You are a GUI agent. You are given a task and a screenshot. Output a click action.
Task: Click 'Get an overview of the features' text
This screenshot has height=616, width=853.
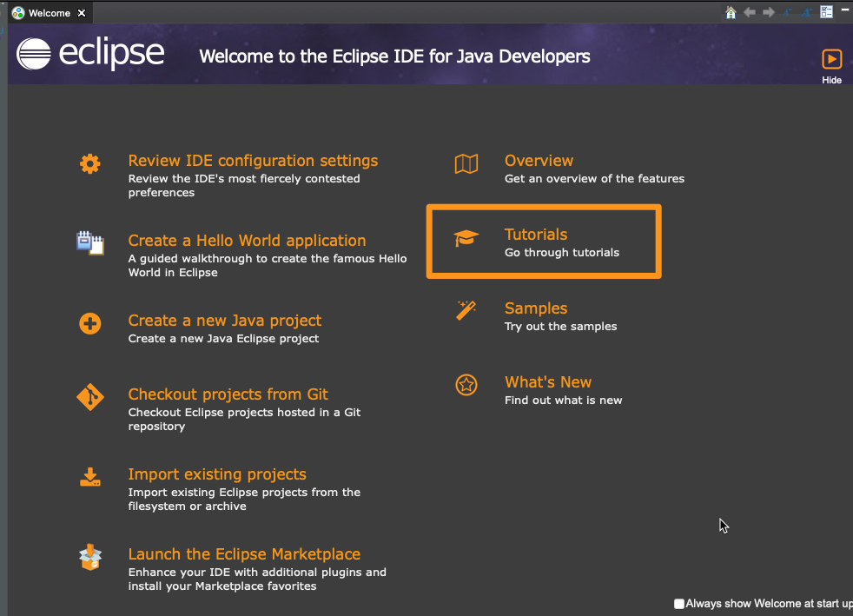[595, 178]
